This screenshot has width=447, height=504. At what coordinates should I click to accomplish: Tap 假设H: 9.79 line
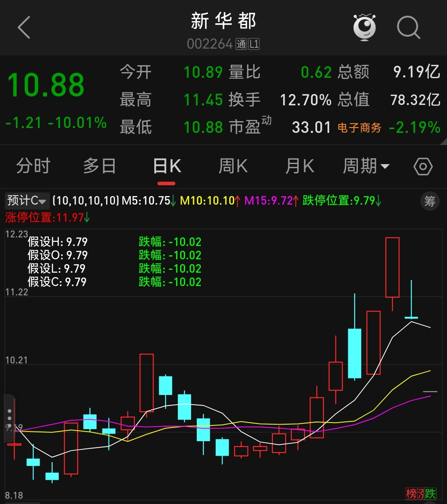pyautogui.click(x=57, y=242)
